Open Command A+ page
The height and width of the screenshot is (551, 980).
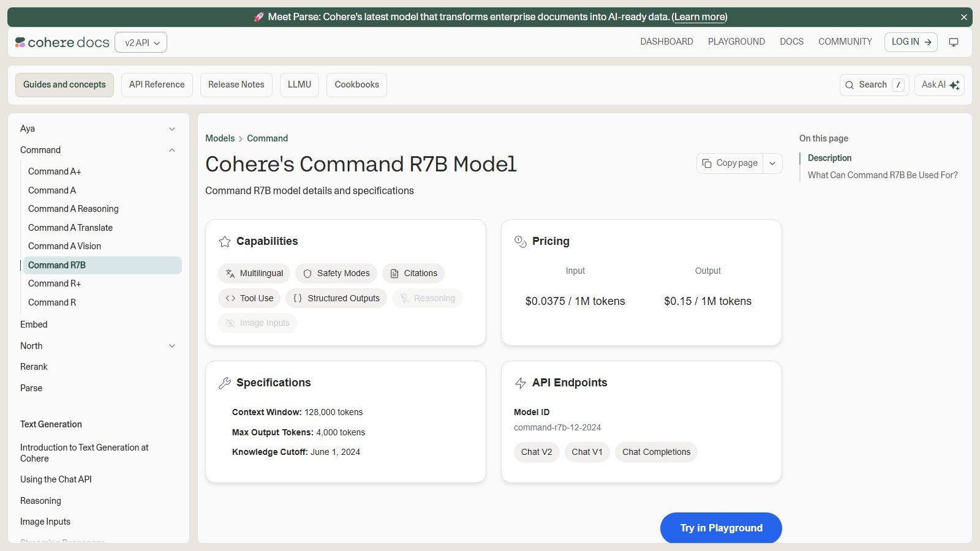[x=55, y=171]
